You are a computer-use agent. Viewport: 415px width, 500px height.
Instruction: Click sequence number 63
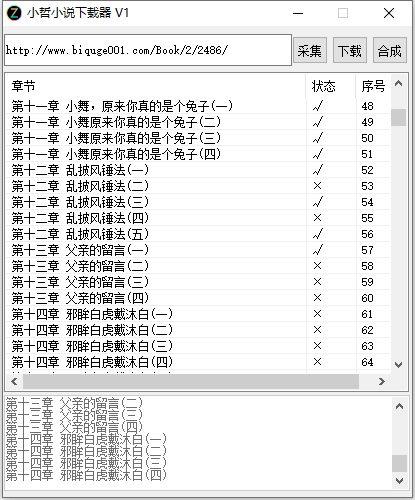click(x=367, y=346)
